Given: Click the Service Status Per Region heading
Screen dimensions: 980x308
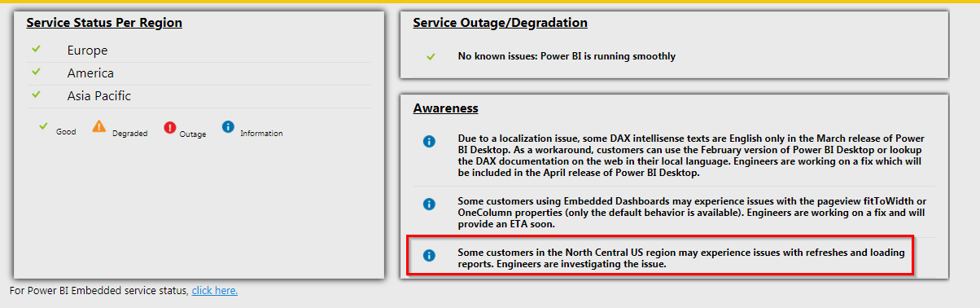Looking at the screenshot, I should pyautogui.click(x=104, y=23).
